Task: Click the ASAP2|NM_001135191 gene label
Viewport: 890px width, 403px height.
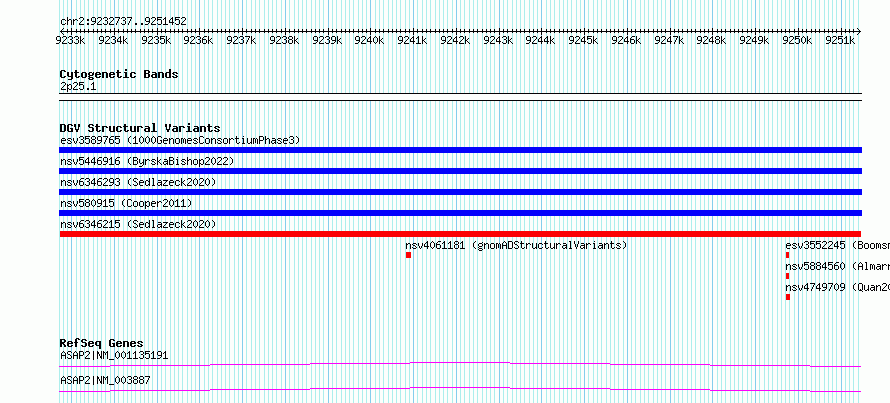Action: 114,356
